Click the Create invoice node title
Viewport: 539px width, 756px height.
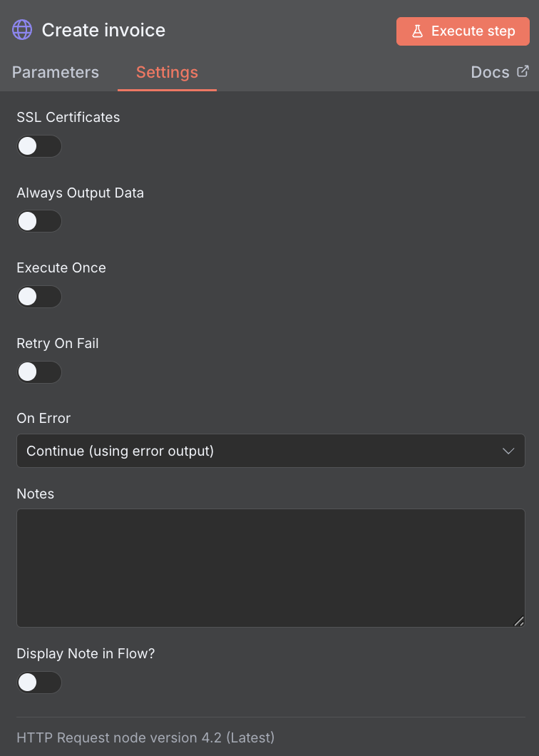103,30
